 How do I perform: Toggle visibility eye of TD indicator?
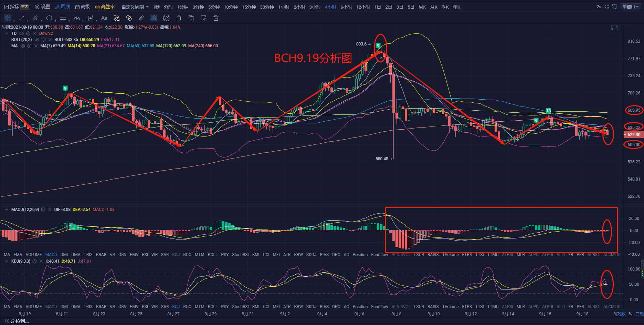point(22,33)
